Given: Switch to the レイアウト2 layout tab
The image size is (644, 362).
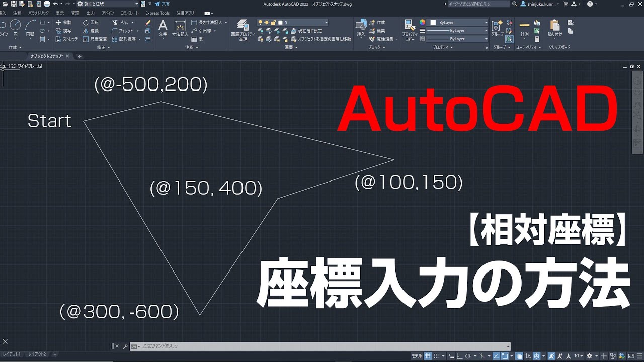Looking at the screenshot, I should click(37, 354).
